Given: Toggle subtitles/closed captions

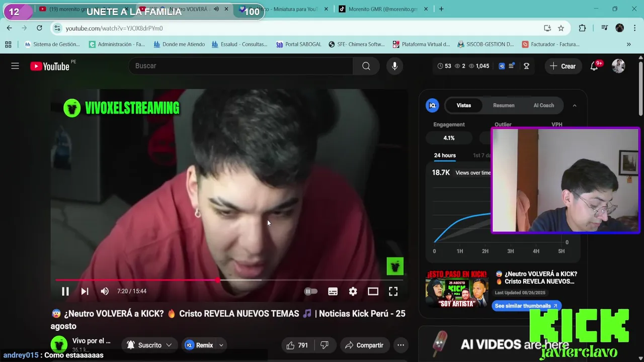Looking at the screenshot, I should (x=333, y=291).
